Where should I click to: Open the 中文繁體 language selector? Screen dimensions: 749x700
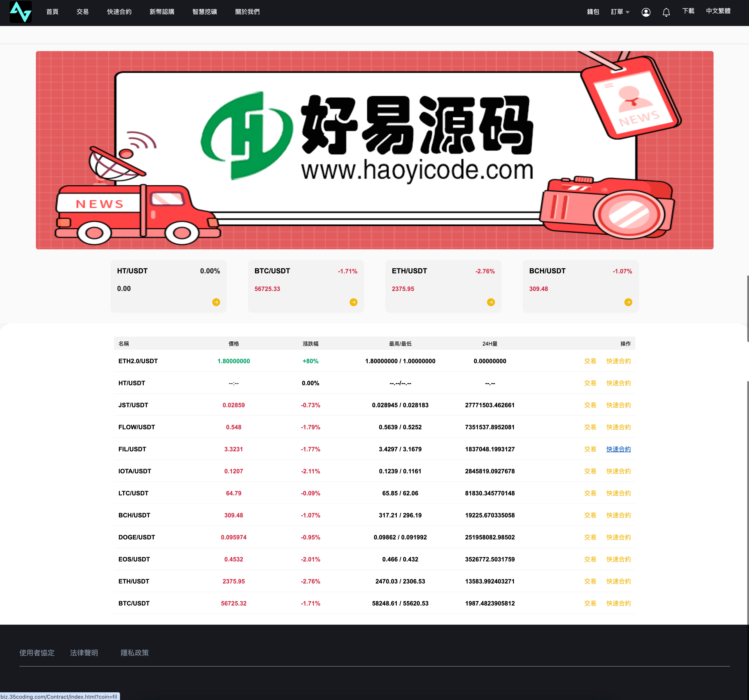[x=718, y=11]
